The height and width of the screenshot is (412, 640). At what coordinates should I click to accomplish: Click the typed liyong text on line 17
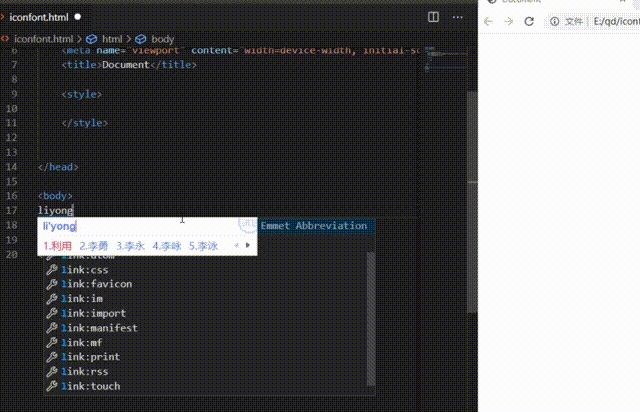pos(56,211)
